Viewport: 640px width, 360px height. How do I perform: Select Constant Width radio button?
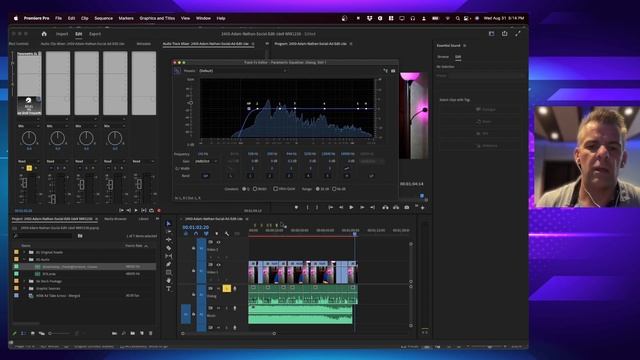coord(255,189)
